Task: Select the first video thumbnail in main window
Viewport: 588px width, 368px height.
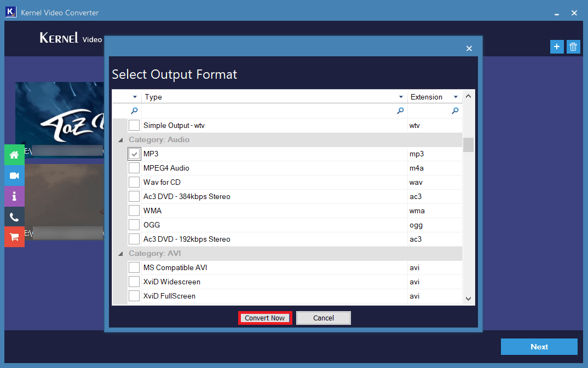Action: [60, 119]
